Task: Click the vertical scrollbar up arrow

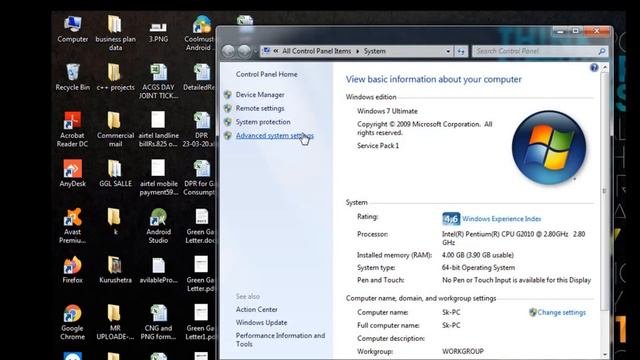Action: tap(605, 67)
